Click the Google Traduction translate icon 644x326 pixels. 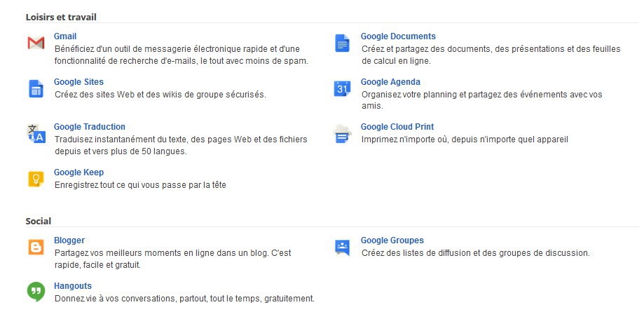[36, 134]
